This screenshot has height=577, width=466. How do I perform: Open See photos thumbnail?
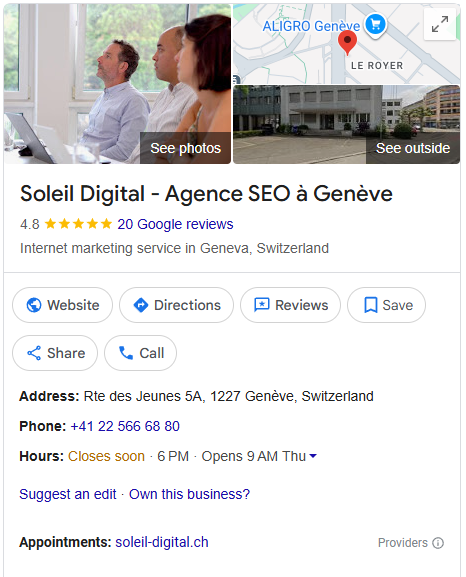[x=117, y=84]
